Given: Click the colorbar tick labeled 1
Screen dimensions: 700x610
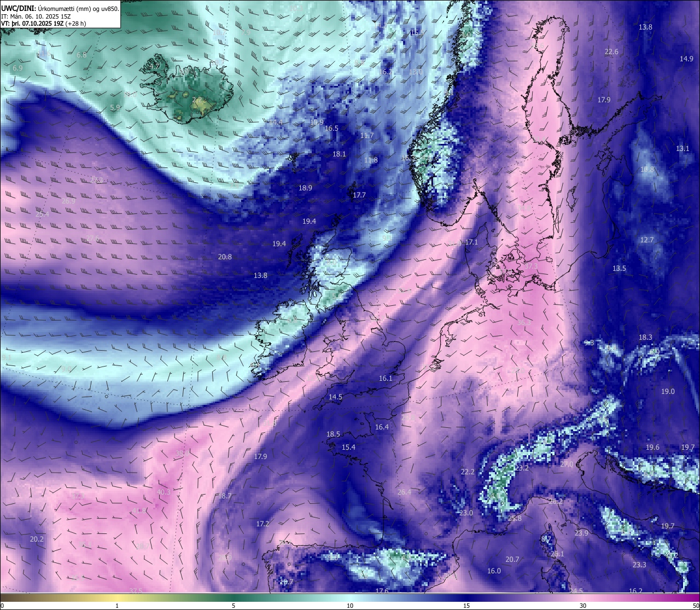Looking at the screenshot, I should coord(117,606).
